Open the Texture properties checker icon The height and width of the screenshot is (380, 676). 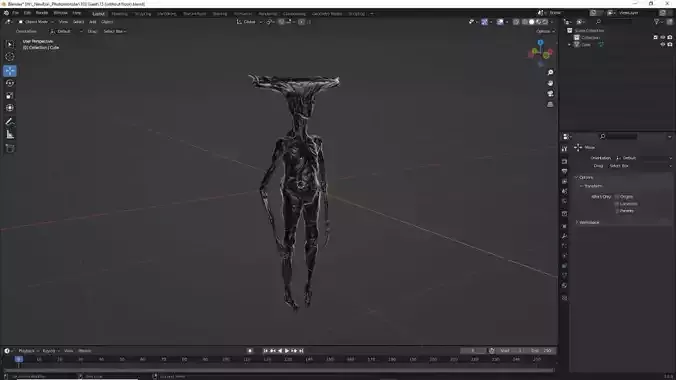[x=564, y=298]
